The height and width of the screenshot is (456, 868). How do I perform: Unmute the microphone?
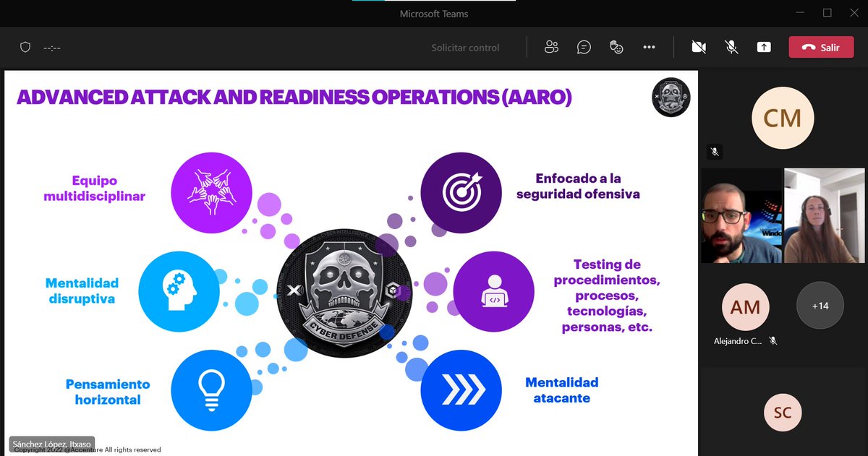pyautogui.click(x=731, y=46)
